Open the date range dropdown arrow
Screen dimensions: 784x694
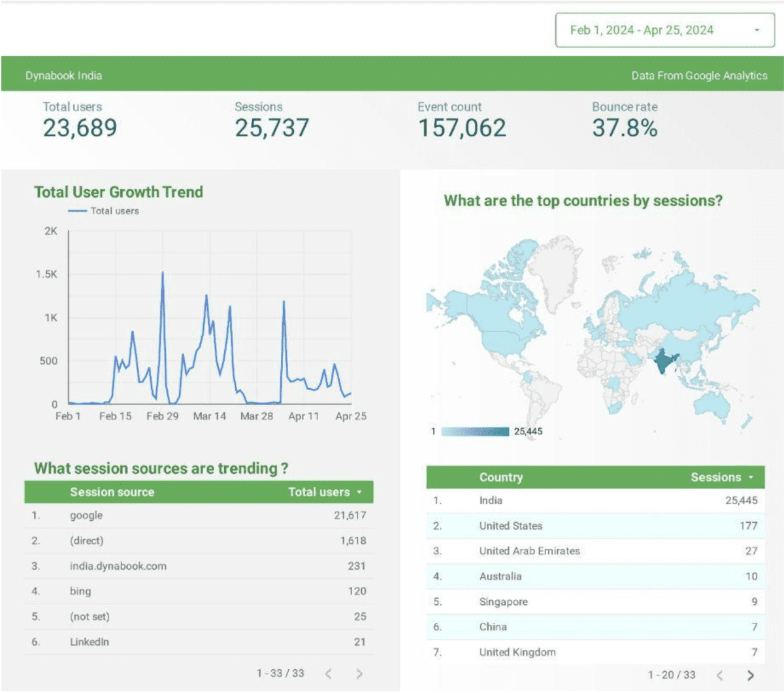pos(757,30)
